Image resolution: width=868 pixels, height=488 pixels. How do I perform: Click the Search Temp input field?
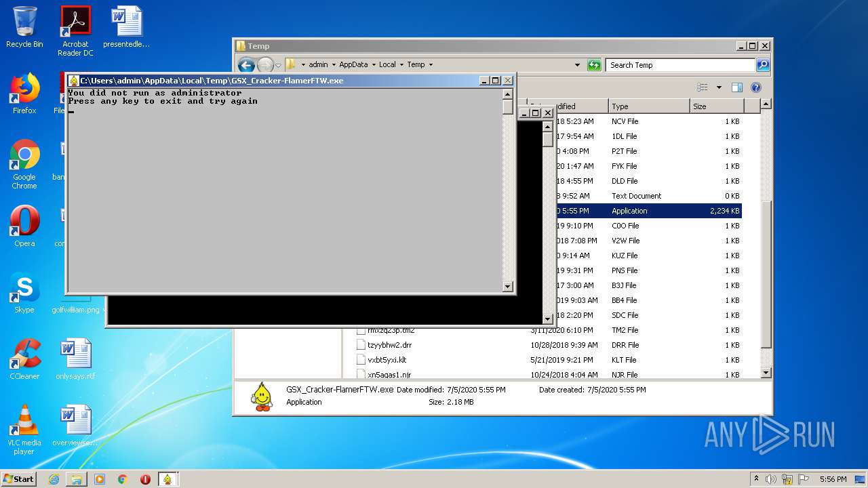[x=680, y=65]
